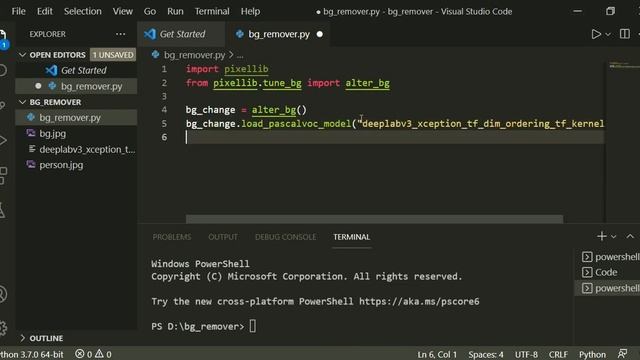Open File menu
The height and width of the screenshot is (360, 640).
(x=18, y=11)
